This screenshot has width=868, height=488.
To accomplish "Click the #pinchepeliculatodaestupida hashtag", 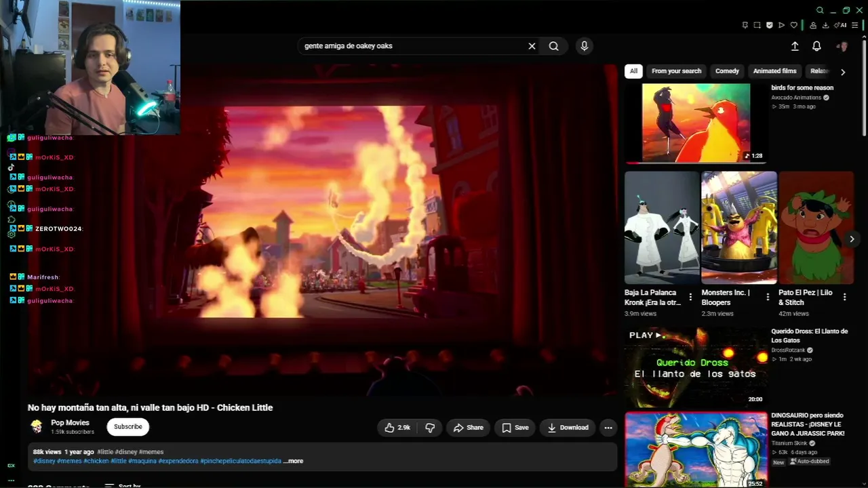I will (x=241, y=461).
